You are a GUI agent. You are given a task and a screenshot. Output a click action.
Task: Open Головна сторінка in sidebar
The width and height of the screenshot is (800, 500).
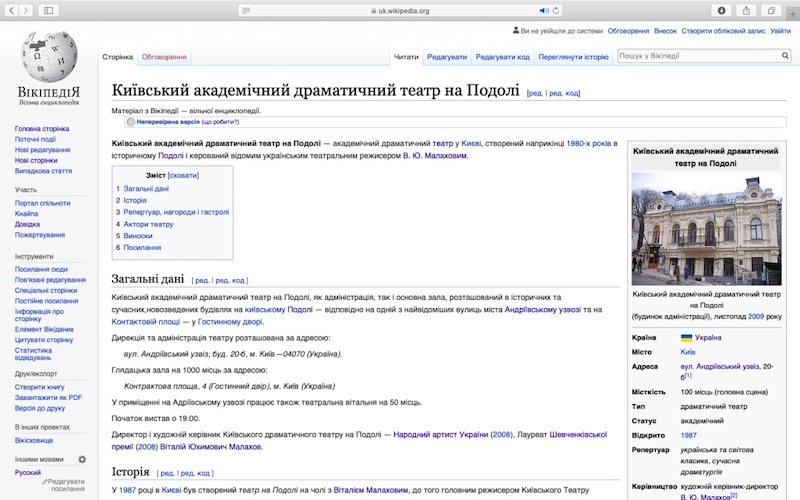(42, 129)
